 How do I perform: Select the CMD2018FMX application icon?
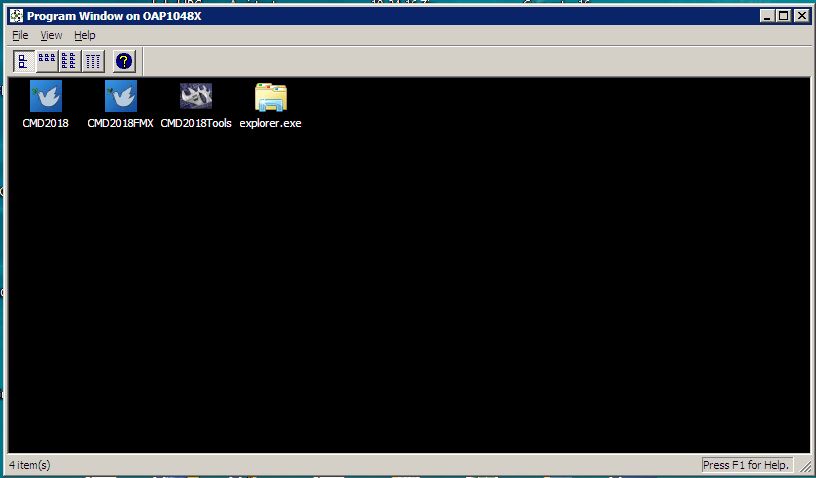click(x=121, y=96)
